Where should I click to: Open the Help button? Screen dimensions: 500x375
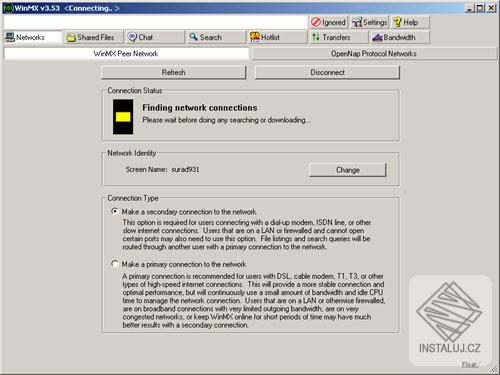click(410, 22)
